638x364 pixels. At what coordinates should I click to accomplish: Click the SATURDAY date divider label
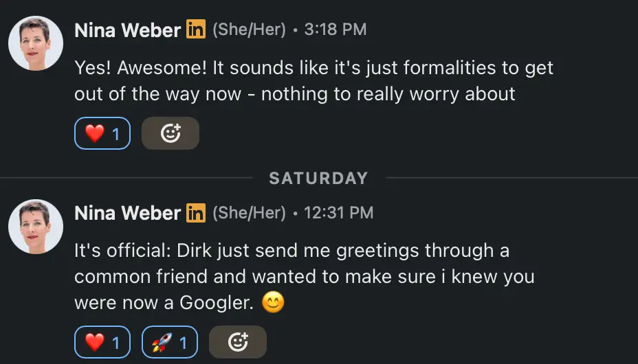318,179
